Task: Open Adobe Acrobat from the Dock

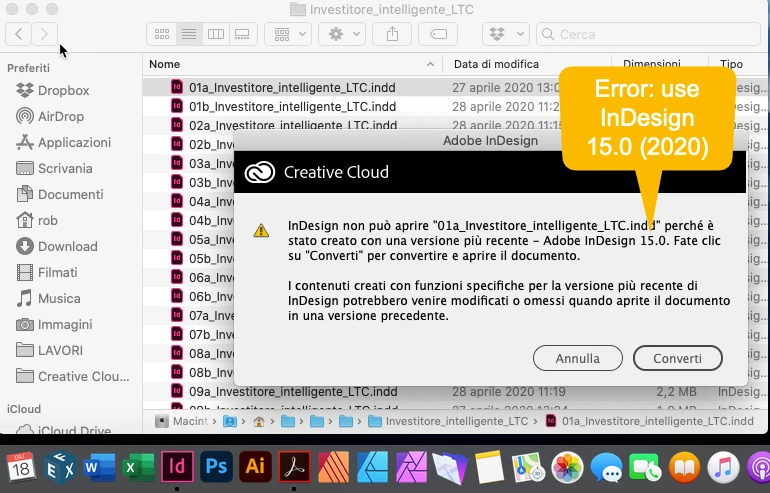Action: (x=294, y=466)
